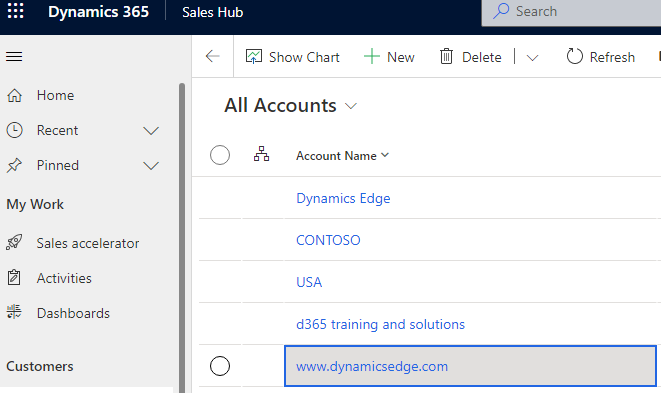Open the Sales Hub app name

[212, 12]
